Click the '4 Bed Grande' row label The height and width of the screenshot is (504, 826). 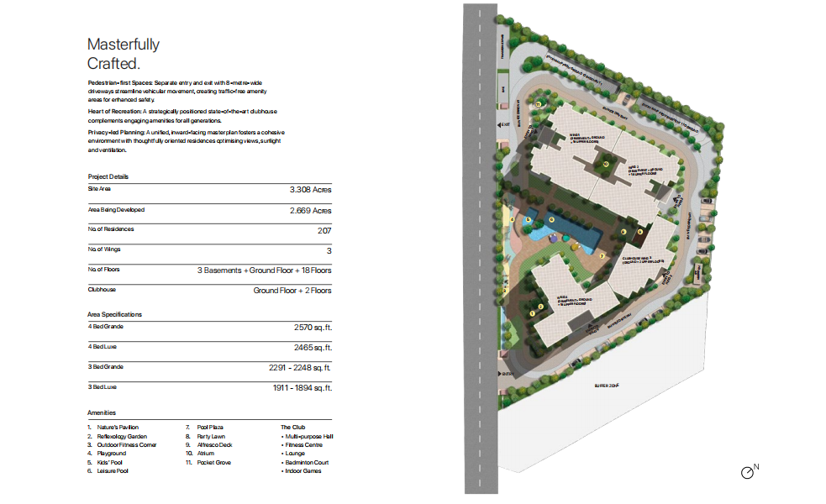pos(105,326)
